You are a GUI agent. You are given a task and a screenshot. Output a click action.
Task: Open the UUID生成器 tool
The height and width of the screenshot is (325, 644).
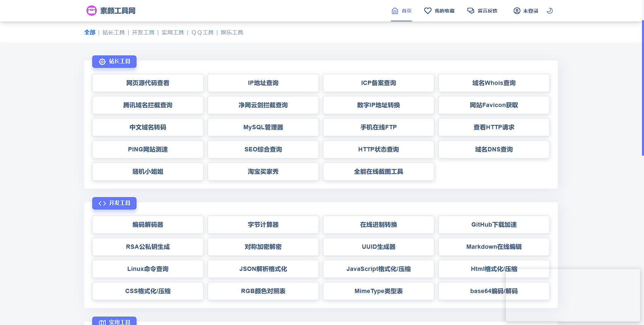coord(379,247)
